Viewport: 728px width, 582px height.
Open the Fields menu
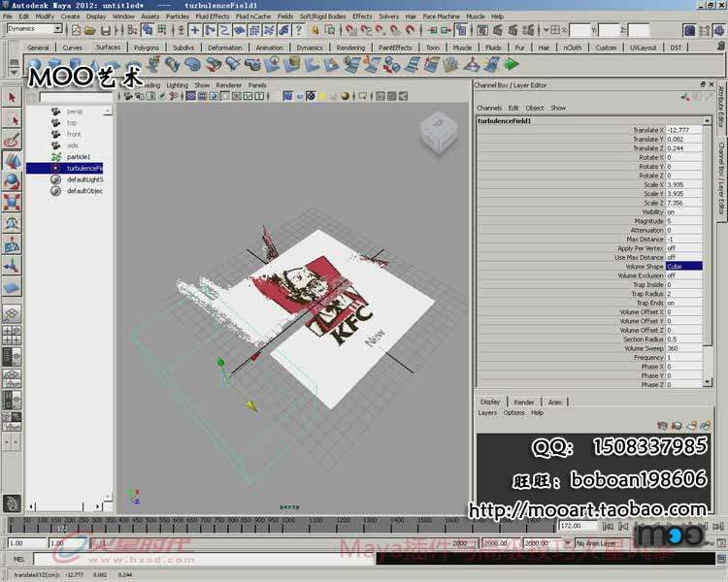[x=285, y=16]
